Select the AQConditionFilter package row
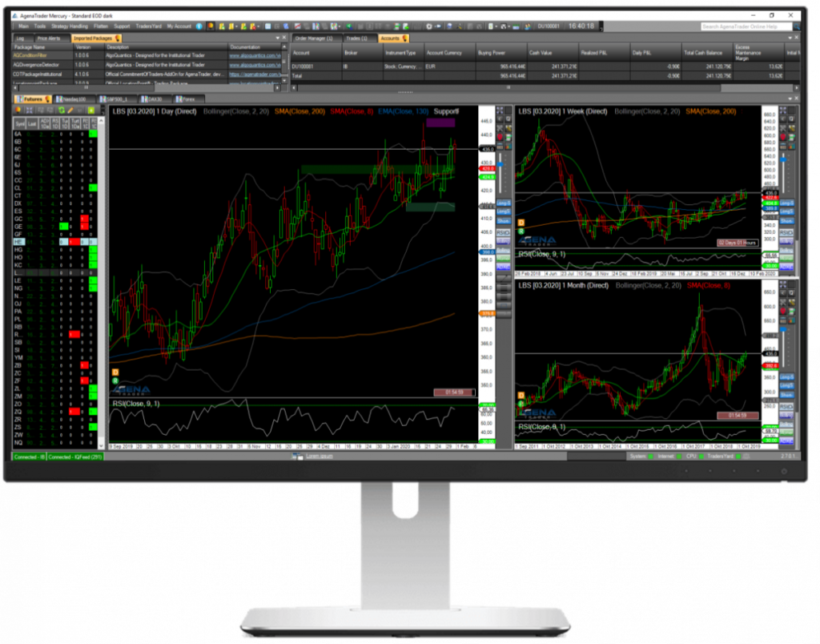 147,55
